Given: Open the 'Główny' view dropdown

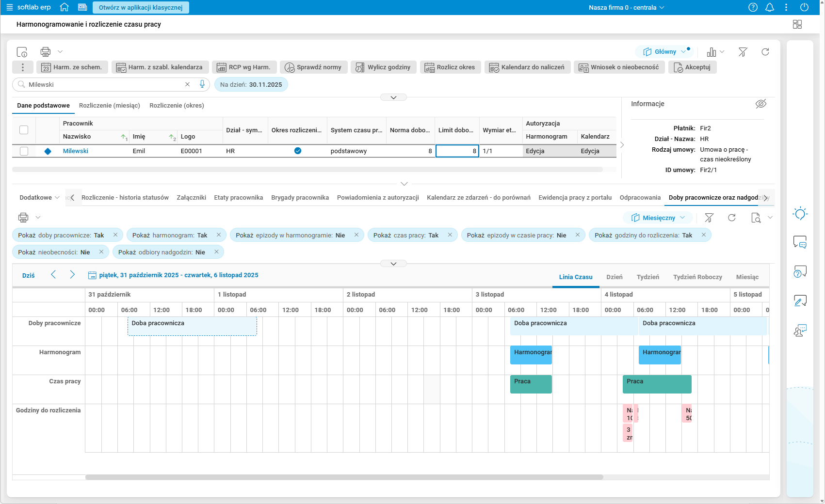Looking at the screenshot, I should (665, 52).
